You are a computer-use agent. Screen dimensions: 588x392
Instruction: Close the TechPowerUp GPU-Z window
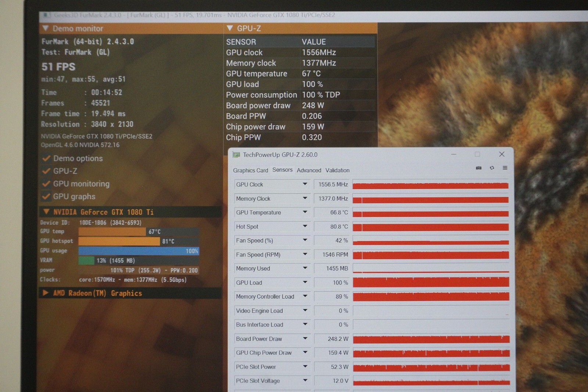point(502,154)
